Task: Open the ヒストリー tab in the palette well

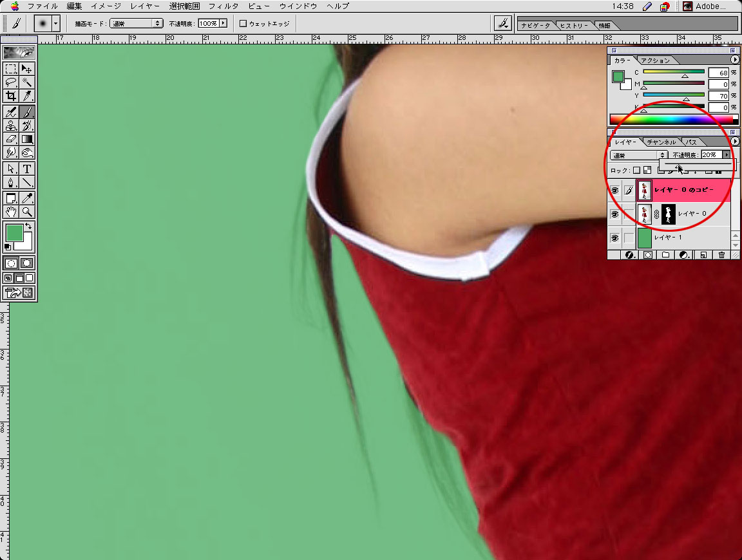Action: coord(574,26)
